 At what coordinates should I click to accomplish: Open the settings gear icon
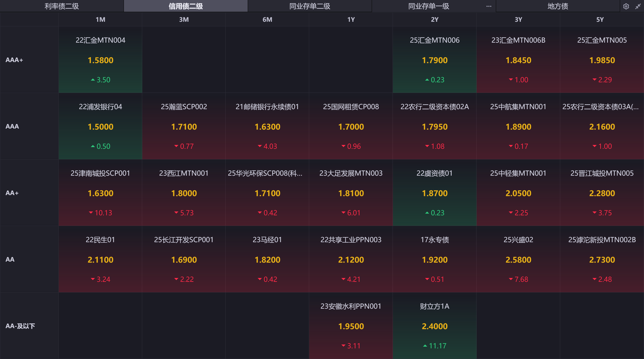626,6
